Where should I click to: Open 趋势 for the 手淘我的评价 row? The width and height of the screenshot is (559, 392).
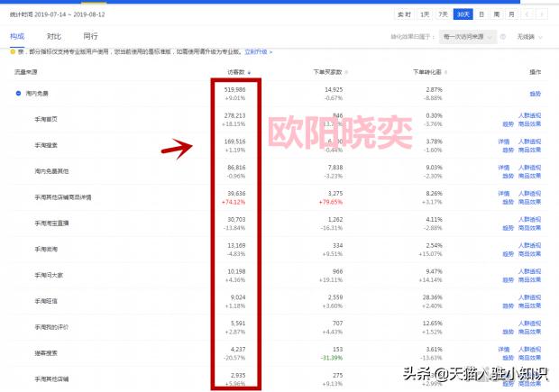(508, 332)
